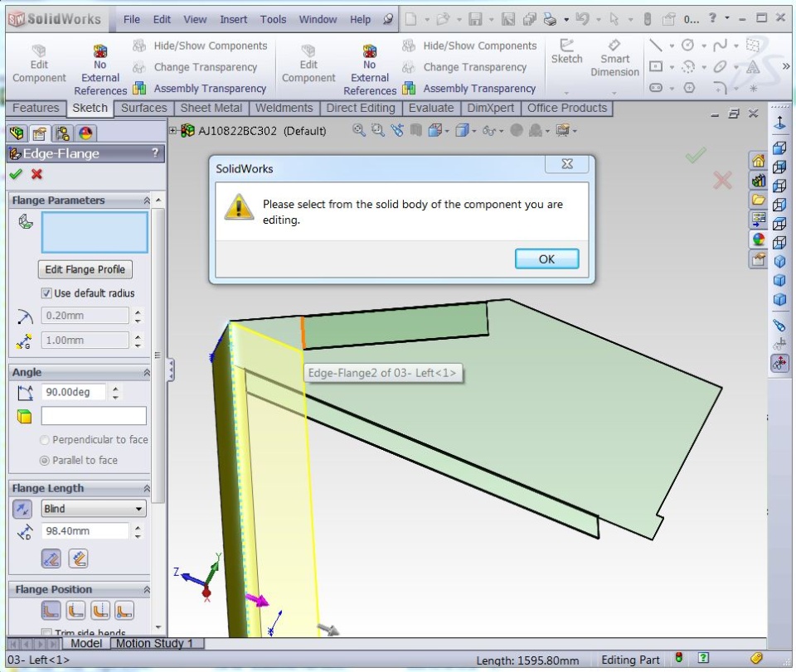
Task: Select Parallel to face radio option
Action: pyautogui.click(x=45, y=461)
